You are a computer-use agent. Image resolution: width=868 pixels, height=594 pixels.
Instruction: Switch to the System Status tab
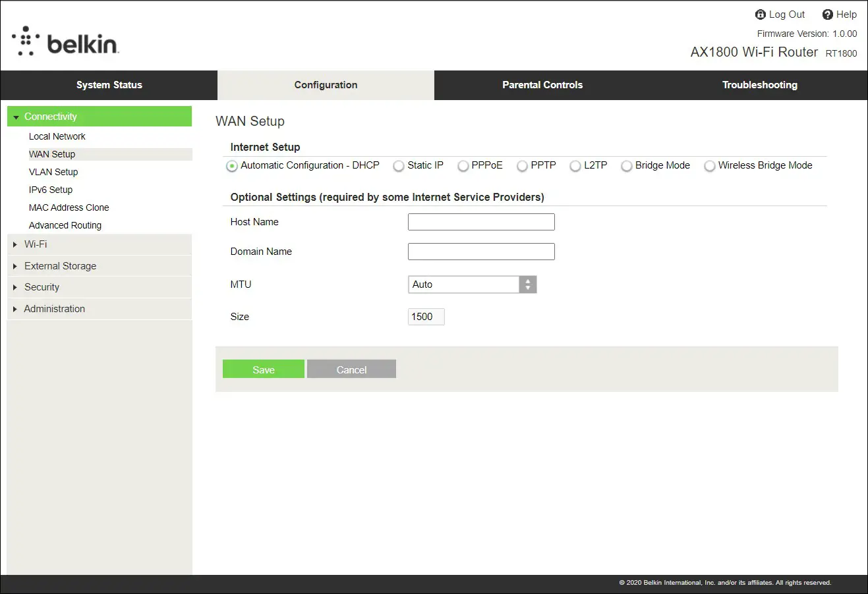pos(109,85)
